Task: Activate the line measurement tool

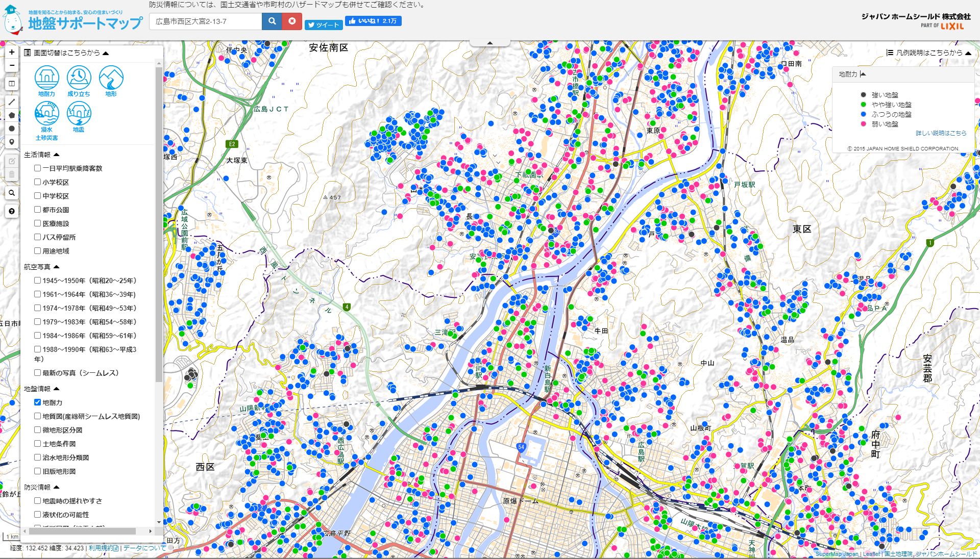Action: 12,102
